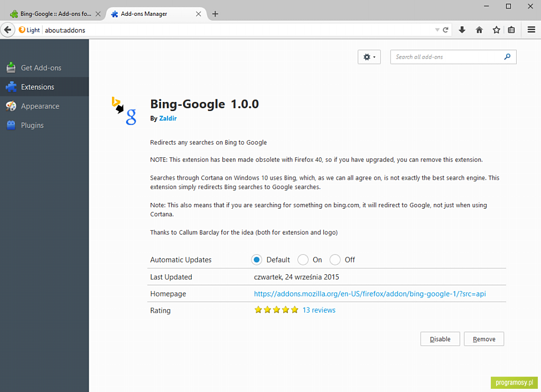Click the about:addons address bar

238,30
